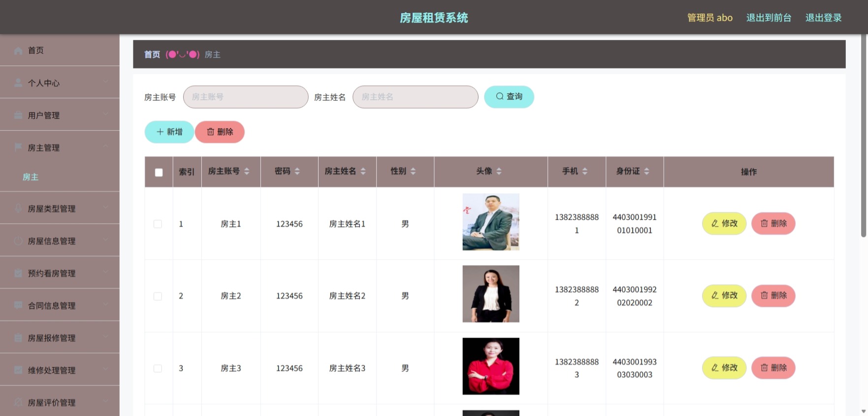Viewport: 868px width, 416px height.
Task: Click the flag icon beside 房主管理
Action: pyautogui.click(x=18, y=147)
